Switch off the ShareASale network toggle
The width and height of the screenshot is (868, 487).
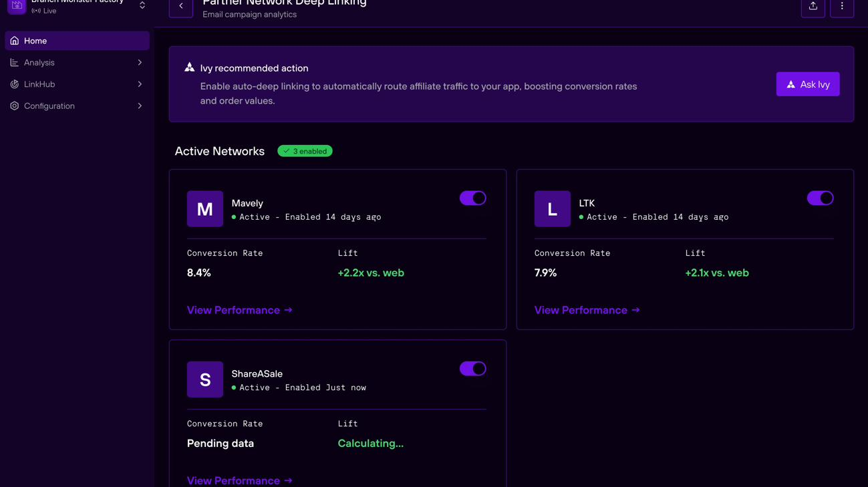472,369
